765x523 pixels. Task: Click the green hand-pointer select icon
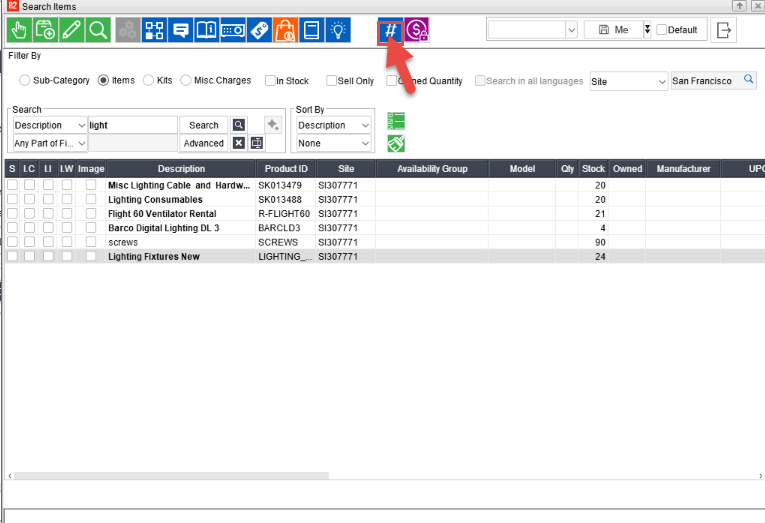tap(19, 30)
